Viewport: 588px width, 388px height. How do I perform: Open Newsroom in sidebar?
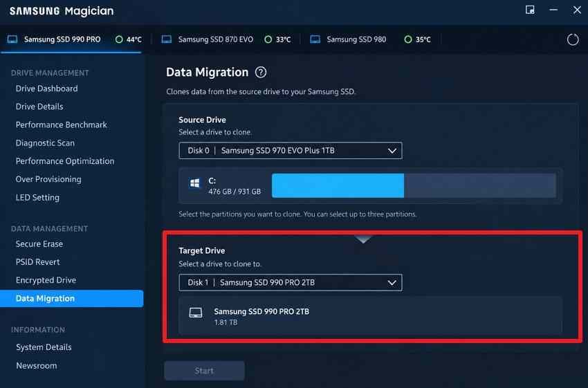click(37, 365)
